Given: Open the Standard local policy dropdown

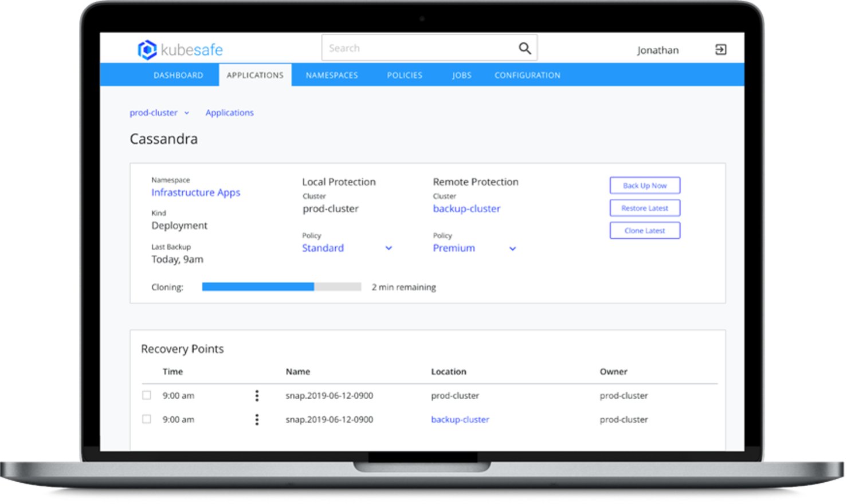Looking at the screenshot, I should tap(389, 248).
